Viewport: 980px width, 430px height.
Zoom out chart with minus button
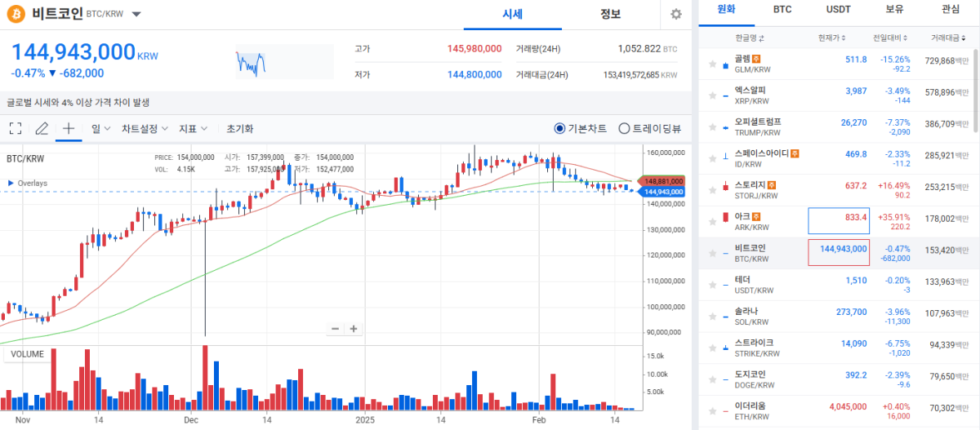click(x=335, y=329)
